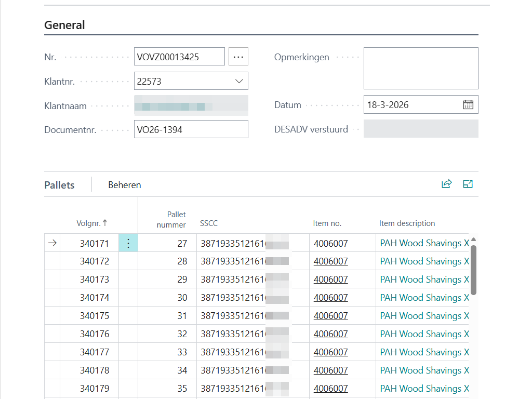Expand the Pallets list to full screen
Screen dimensions: 532x399
tap(468, 184)
